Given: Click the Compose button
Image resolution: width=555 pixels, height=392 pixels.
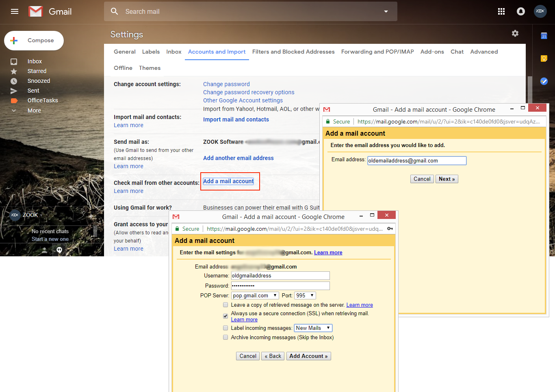Looking at the screenshot, I should click(34, 41).
